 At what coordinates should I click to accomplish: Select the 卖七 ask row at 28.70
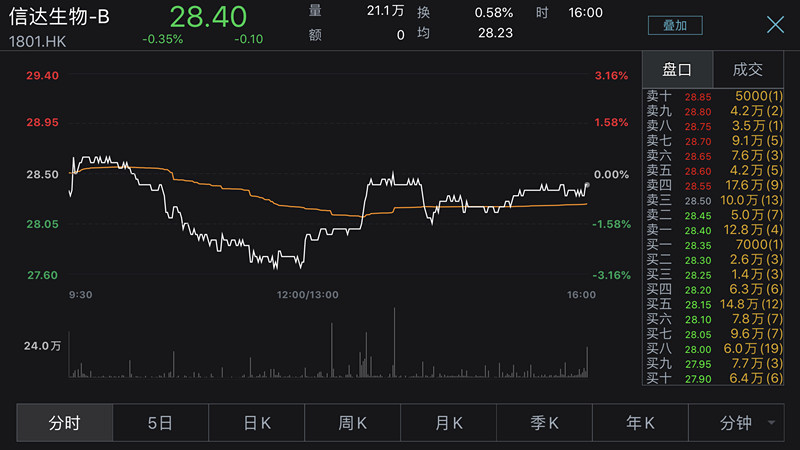(714, 141)
